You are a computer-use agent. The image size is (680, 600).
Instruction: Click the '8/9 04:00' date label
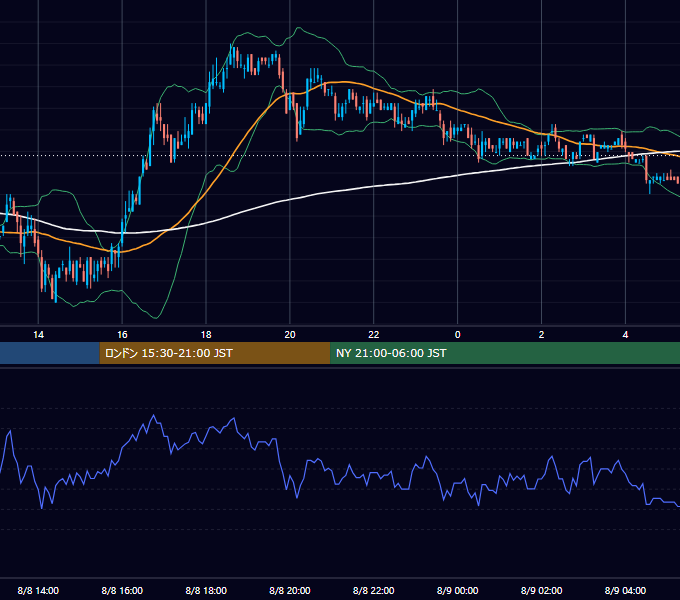[625, 590]
